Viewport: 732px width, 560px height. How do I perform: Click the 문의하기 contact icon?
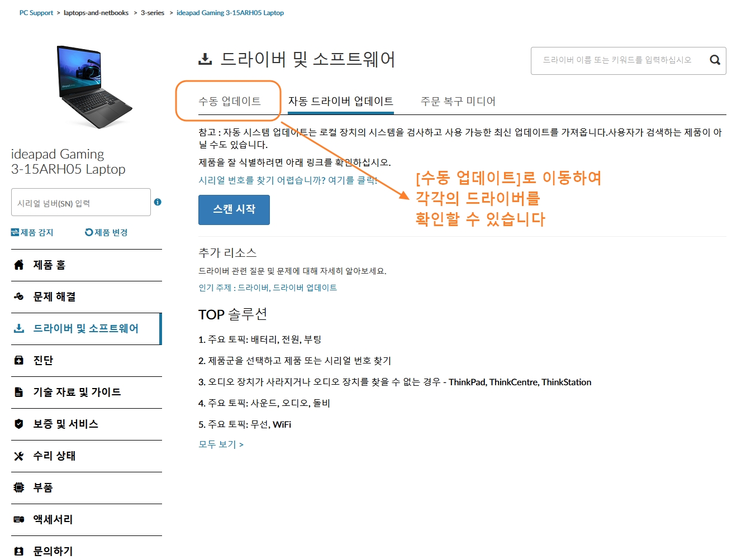(18, 551)
